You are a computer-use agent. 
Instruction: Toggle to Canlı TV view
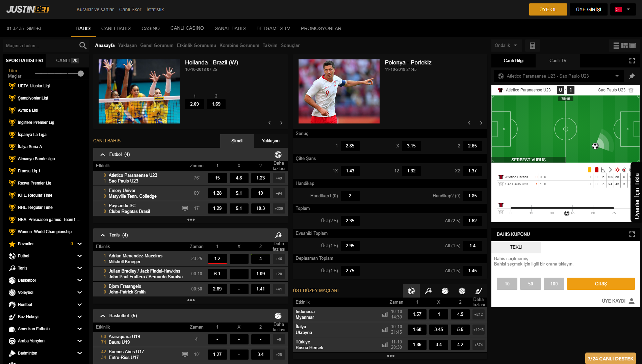tap(558, 61)
